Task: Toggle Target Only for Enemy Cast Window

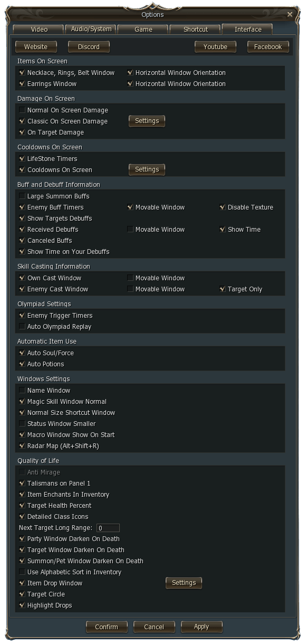Action: [x=223, y=289]
